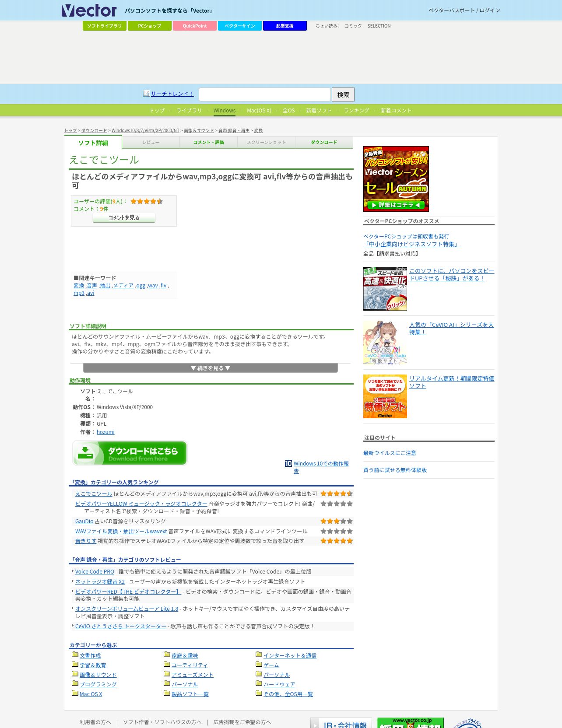Focus the search text field
Image resolution: width=562 pixels, height=728 pixels.
(265, 94)
